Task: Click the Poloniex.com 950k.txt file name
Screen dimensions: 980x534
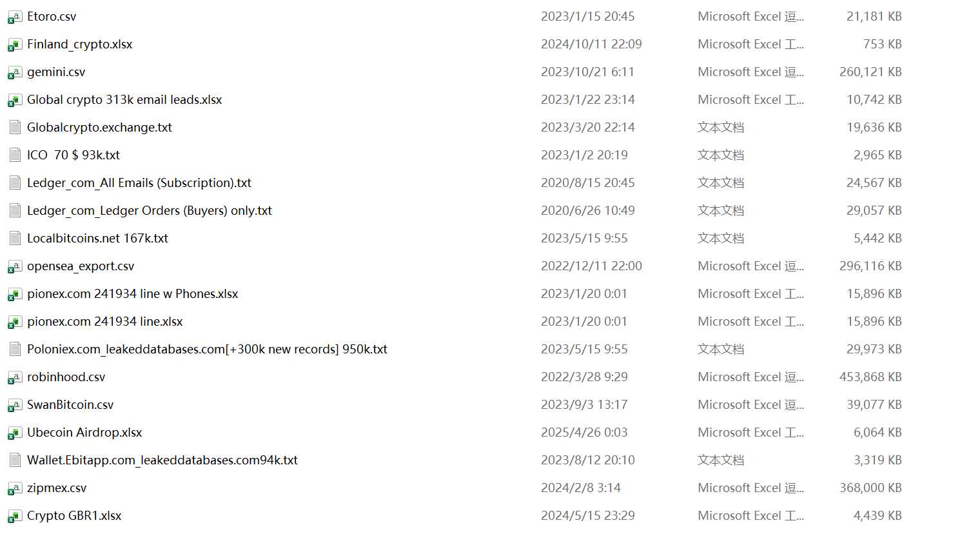Action: click(x=207, y=350)
